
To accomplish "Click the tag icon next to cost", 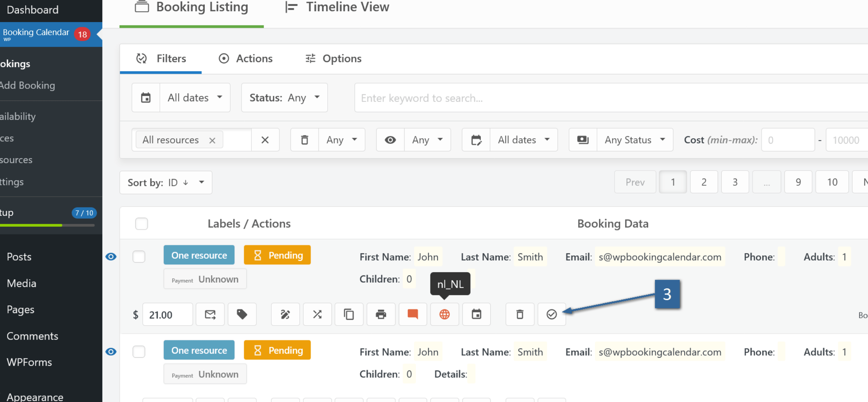I will tap(242, 314).
